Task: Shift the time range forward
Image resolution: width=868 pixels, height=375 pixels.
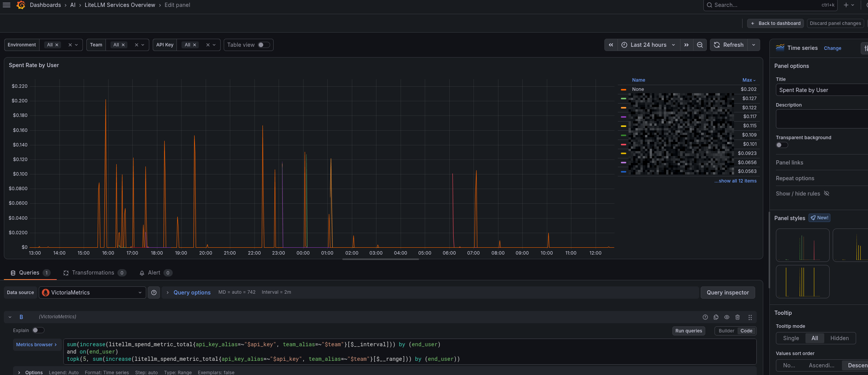Action: coord(686,45)
